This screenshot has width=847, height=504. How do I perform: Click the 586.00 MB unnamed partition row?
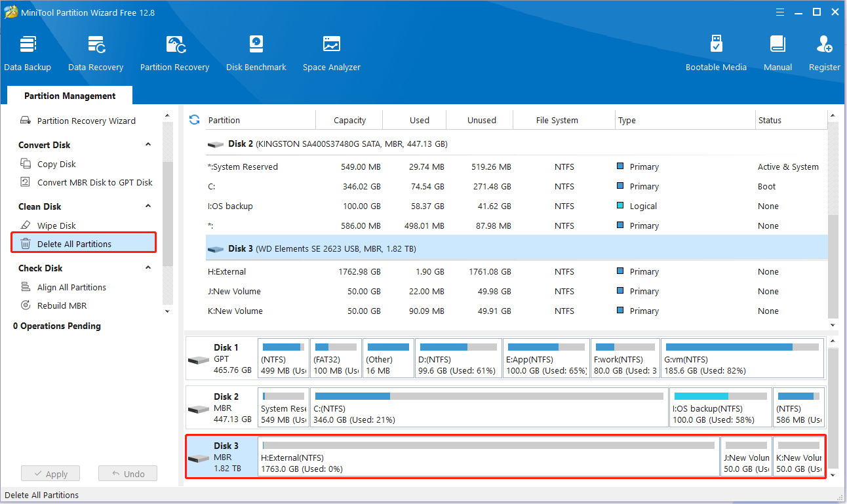coord(516,225)
